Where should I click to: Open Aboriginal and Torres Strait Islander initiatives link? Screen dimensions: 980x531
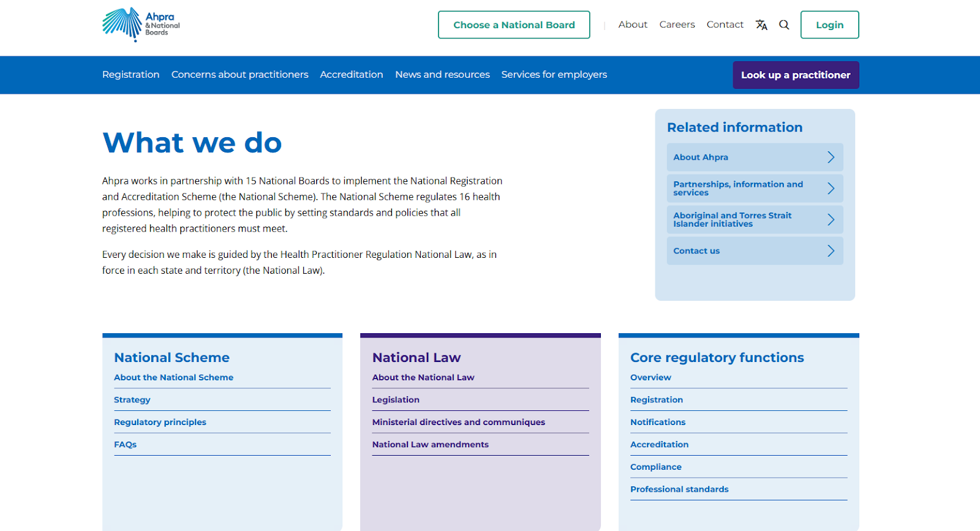[x=755, y=220]
